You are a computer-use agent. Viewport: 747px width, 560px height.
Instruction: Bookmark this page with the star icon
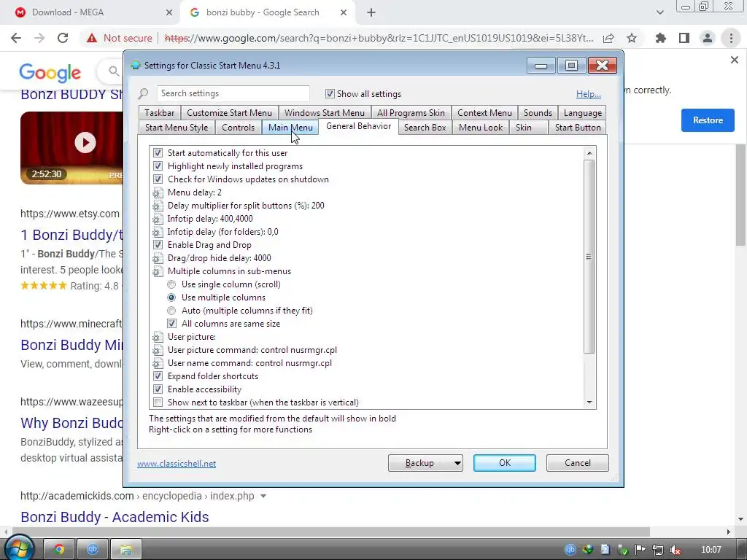(x=632, y=38)
